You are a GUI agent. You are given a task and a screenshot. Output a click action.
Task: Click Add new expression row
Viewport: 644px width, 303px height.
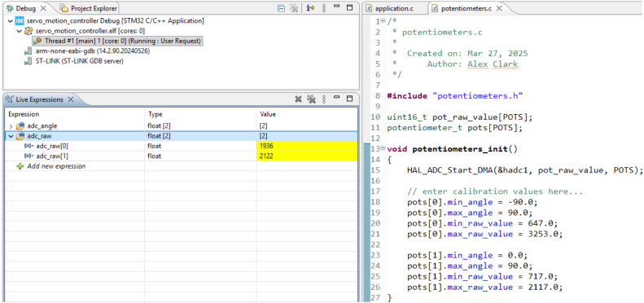coord(181,166)
